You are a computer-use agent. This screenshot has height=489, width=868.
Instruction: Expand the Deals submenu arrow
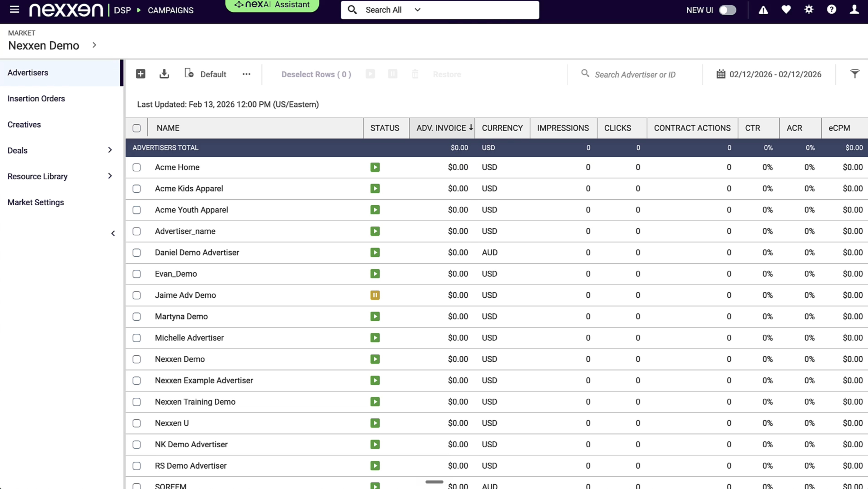pyautogui.click(x=110, y=150)
